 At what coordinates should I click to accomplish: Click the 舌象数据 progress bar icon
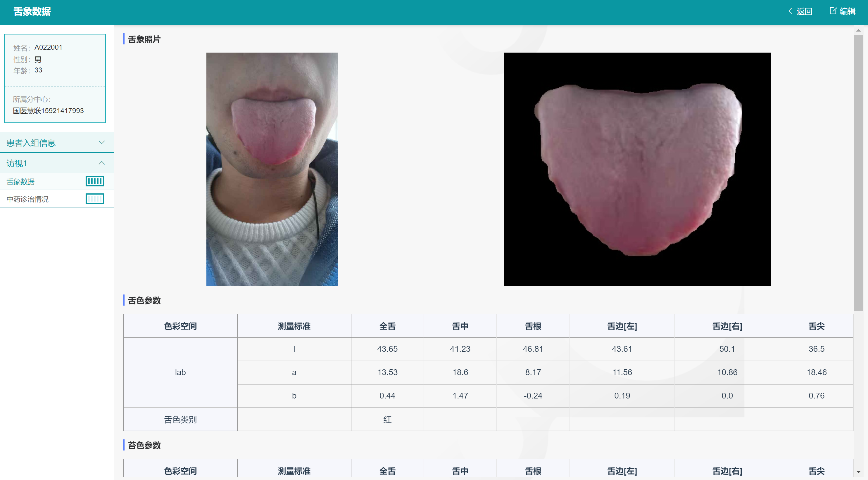(95, 181)
